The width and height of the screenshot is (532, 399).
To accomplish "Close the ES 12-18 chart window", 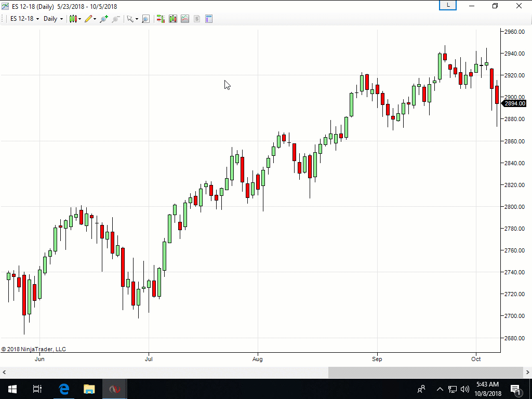I will (x=519, y=6).
